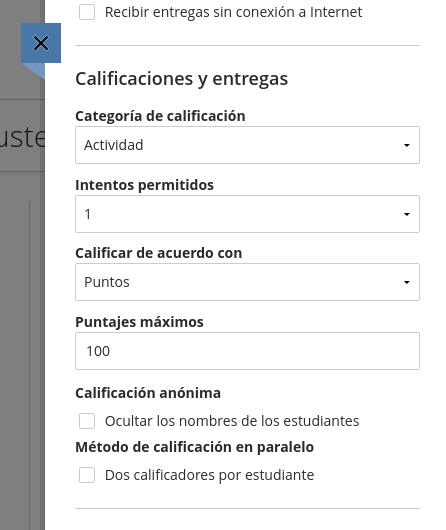Open the Calificar de acuerdo con dropdown
Image resolution: width=446 pixels, height=530 pixels.
click(247, 282)
